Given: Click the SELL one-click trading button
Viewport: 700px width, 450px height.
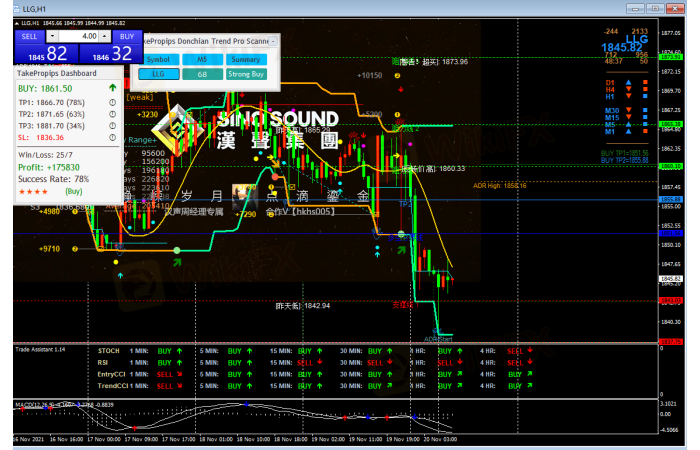Looking at the screenshot, I should (29, 36).
